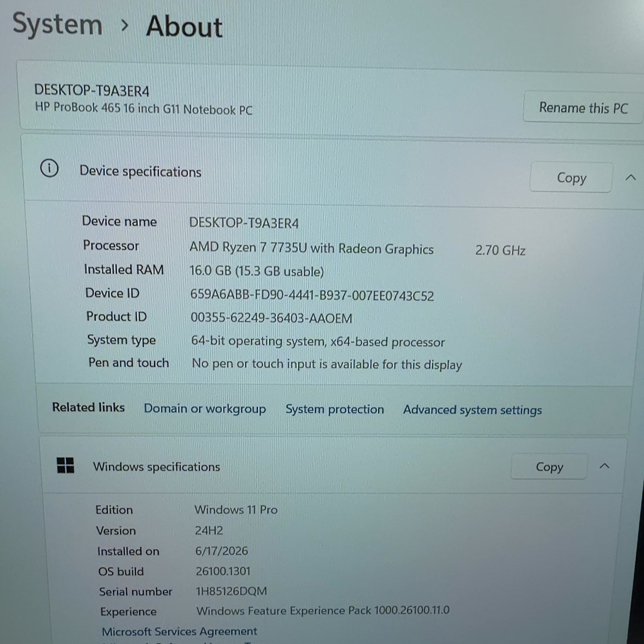Click the Device specifications section heading
This screenshot has width=644, height=644.
pyautogui.click(x=140, y=171)
